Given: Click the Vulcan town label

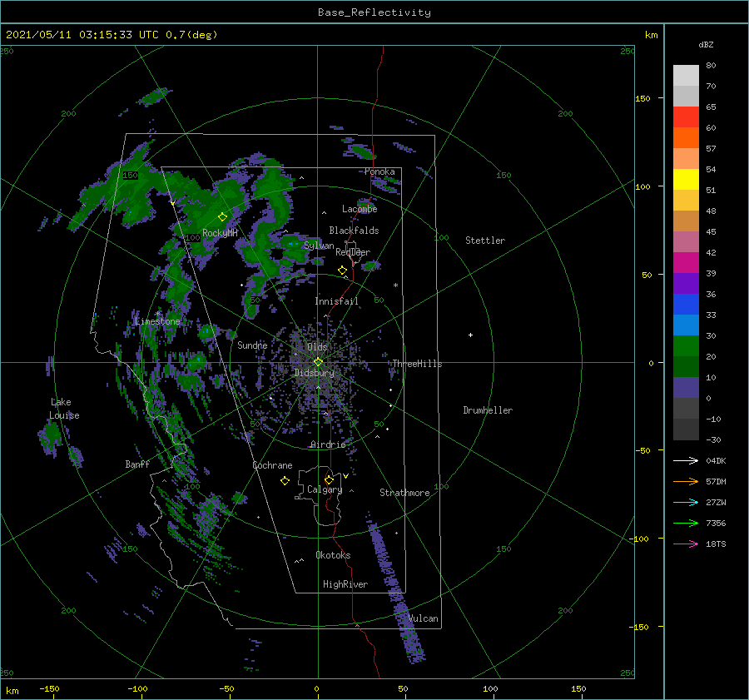Looking at the screenshot, I should tap(424, 618).
